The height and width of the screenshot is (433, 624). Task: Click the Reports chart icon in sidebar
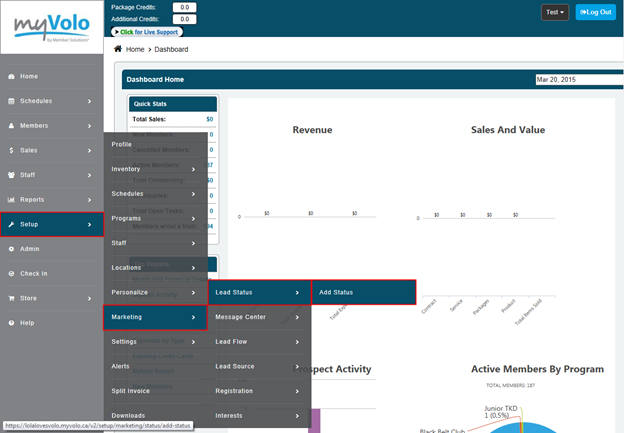[x=11, y=199]
